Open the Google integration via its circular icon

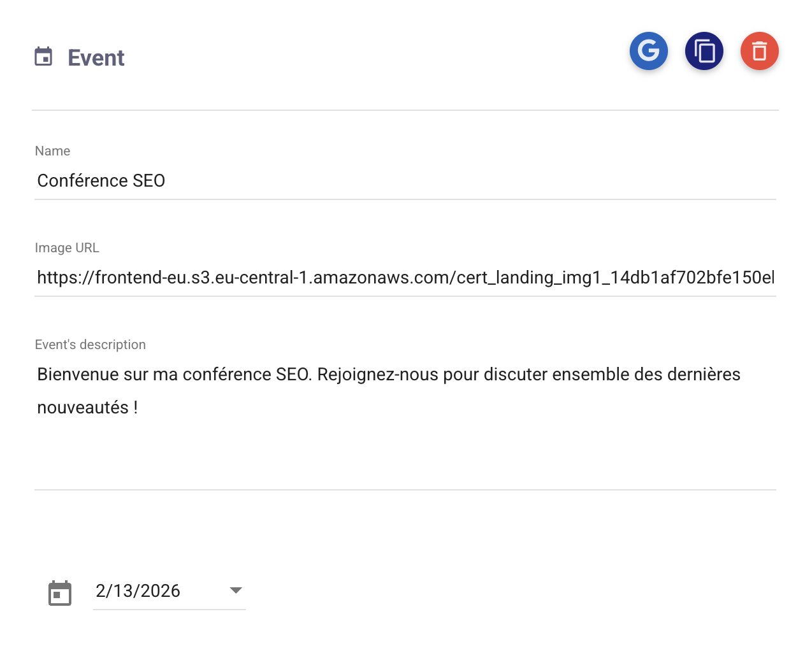(x=649, y=51)
